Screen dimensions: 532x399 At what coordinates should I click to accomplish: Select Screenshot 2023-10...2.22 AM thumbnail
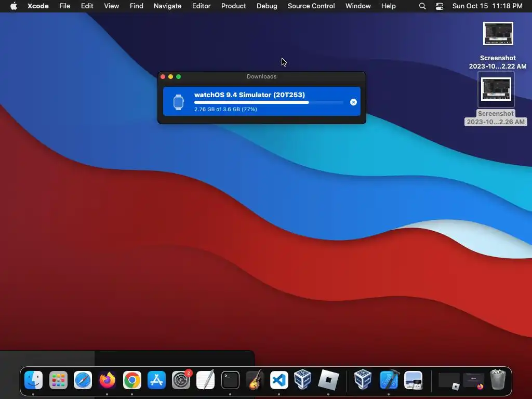click(x=498, y=34)
